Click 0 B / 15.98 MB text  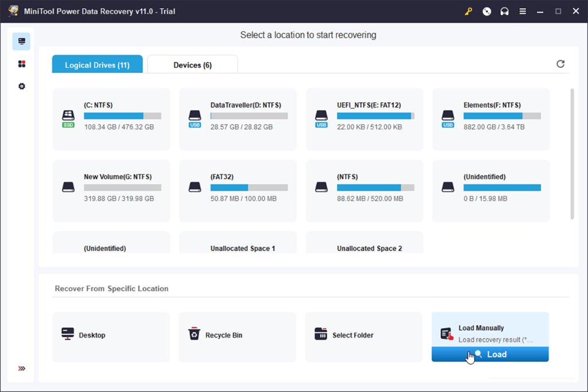[x=485, y=198]
